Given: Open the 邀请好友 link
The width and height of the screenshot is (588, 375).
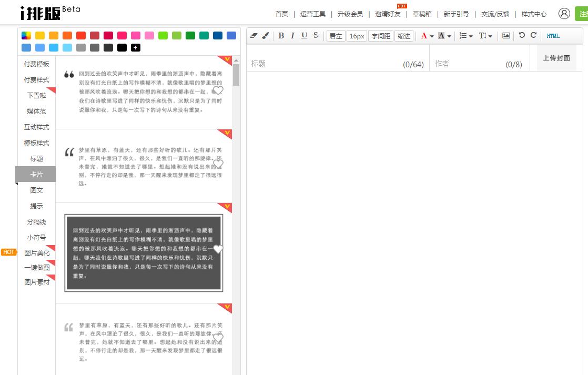Looking at the screenshot, I should [388, 14].
